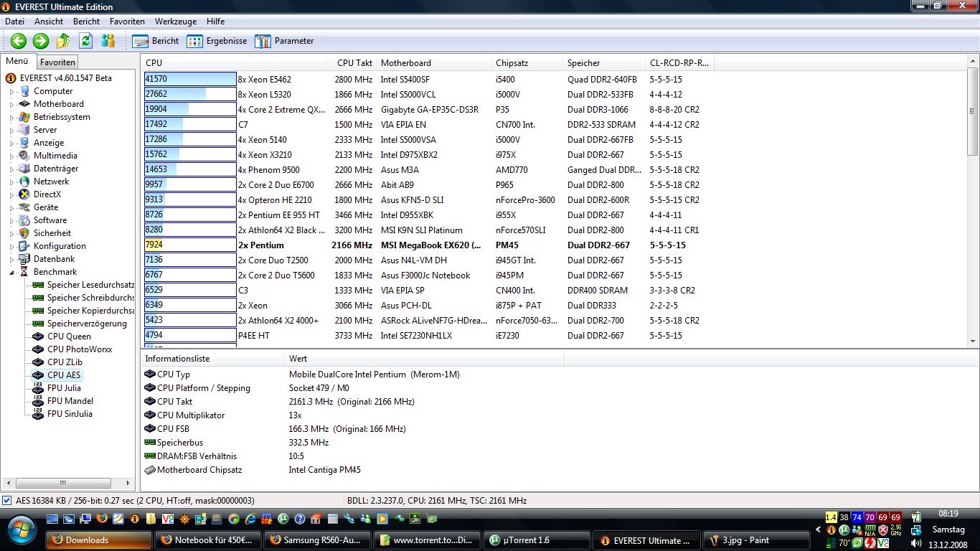Open Parameter settings from the toolbar
Image resolution: width=980 pixels, height=551 pixels.
click(x=284, y=41)
